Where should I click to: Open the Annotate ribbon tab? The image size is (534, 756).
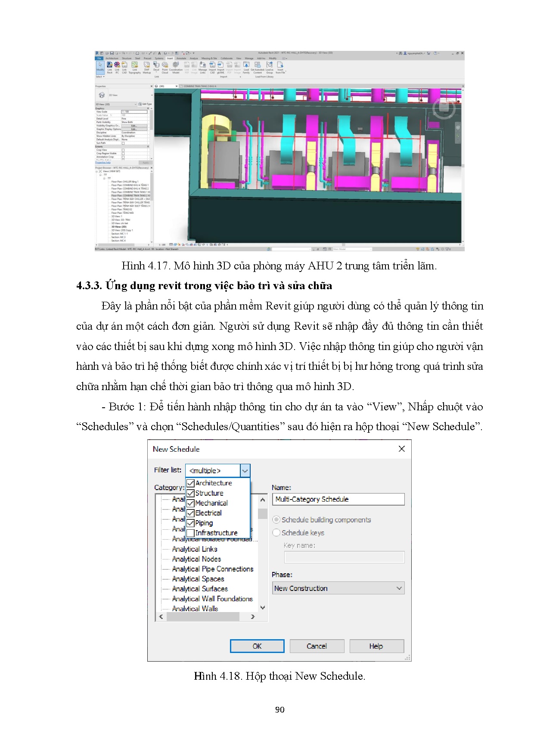pos(181,58)
